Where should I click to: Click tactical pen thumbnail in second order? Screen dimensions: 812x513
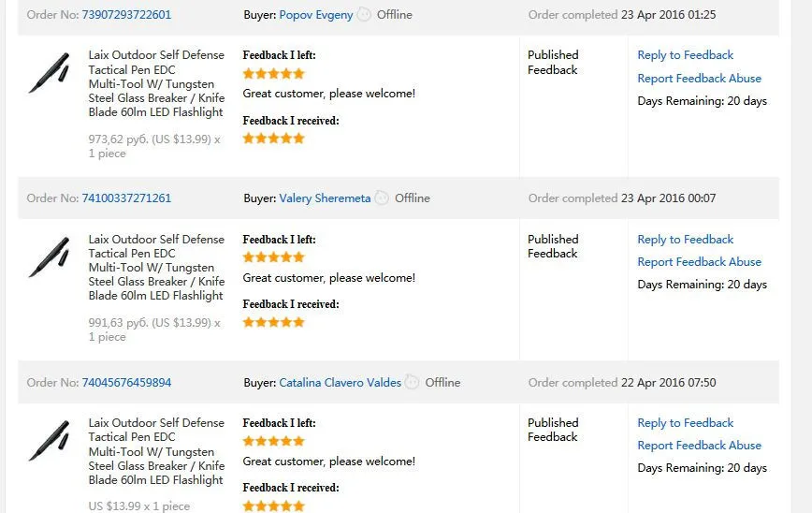tap(50, 256)
